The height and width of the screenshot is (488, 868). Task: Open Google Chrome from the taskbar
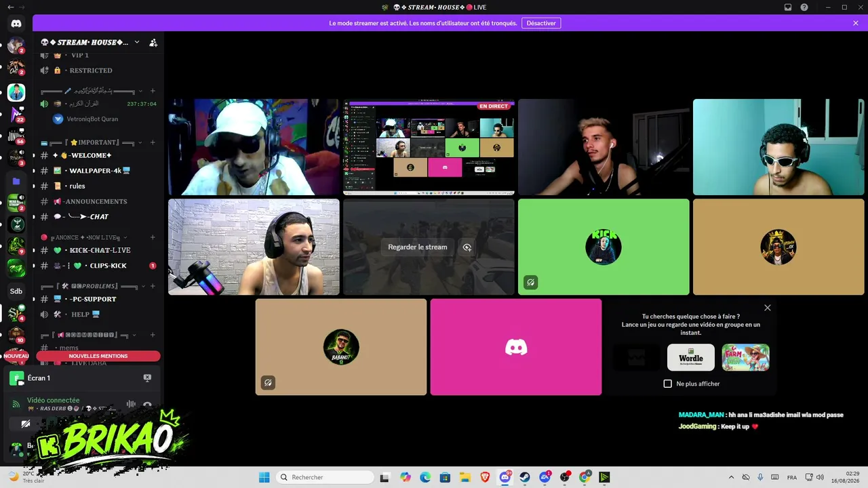[x=585, y=477]
